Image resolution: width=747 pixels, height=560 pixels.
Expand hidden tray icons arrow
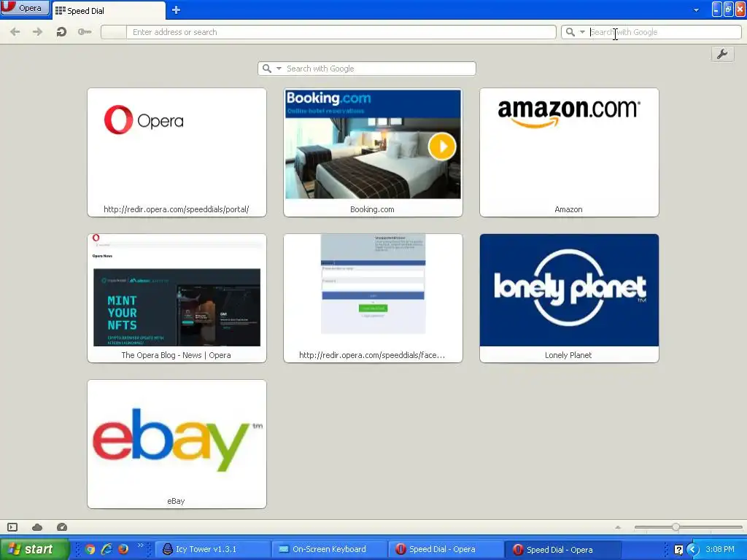693,550
